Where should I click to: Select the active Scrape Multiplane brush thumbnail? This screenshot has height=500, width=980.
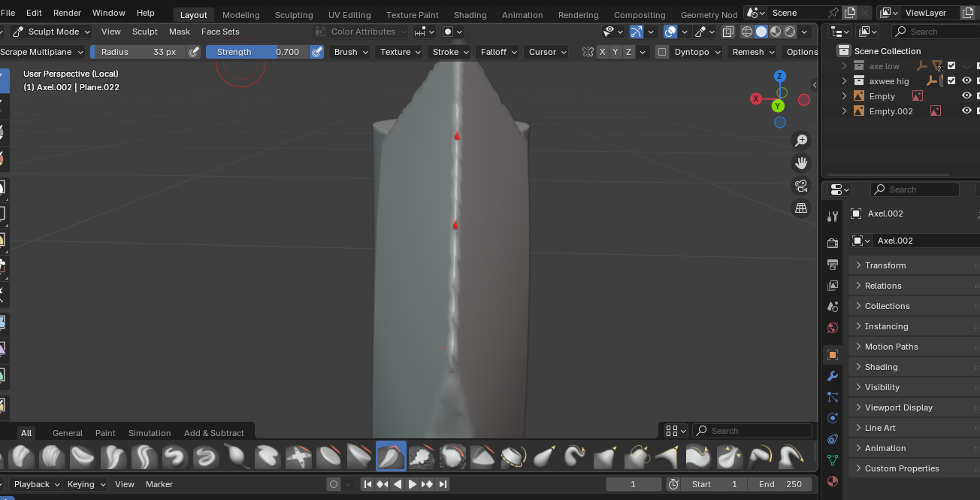point(391,456)
